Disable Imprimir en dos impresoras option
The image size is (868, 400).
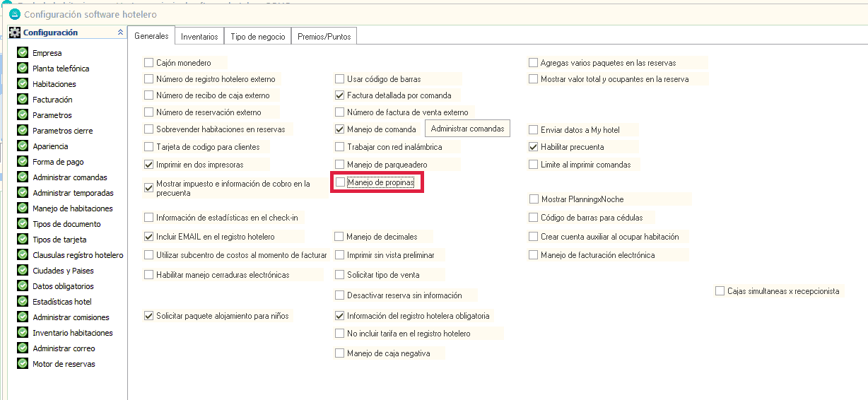click(x=149, y=165)
